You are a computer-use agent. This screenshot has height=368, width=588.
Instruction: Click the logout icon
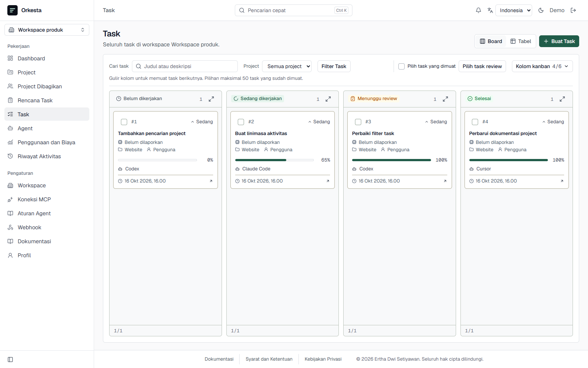pyautogui.click(x=573, y=10)
